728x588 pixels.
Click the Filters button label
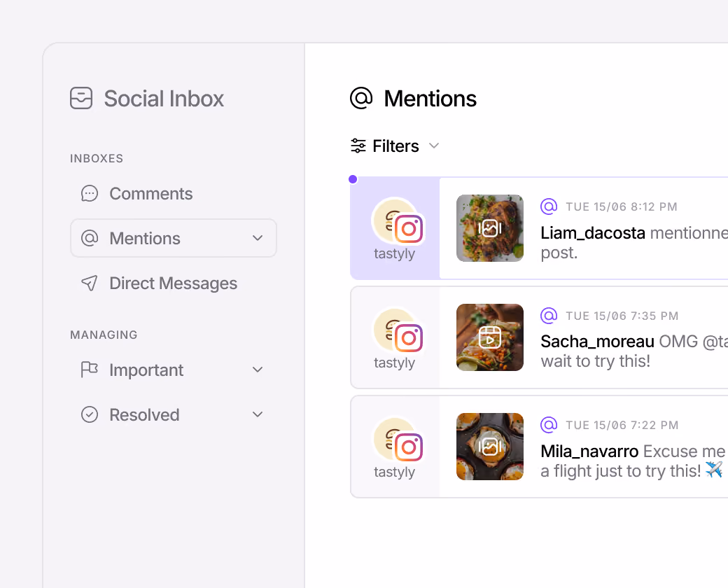point(395,146)
